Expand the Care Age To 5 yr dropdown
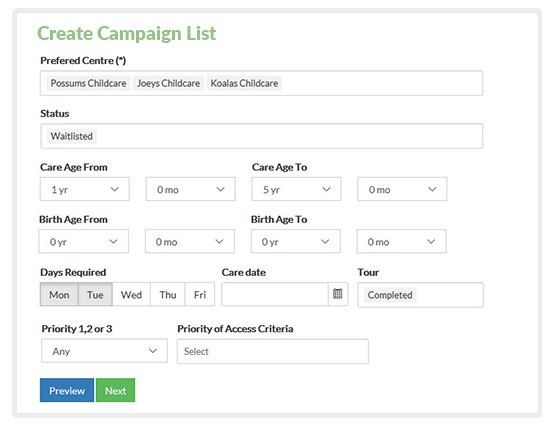 point(296,189)
